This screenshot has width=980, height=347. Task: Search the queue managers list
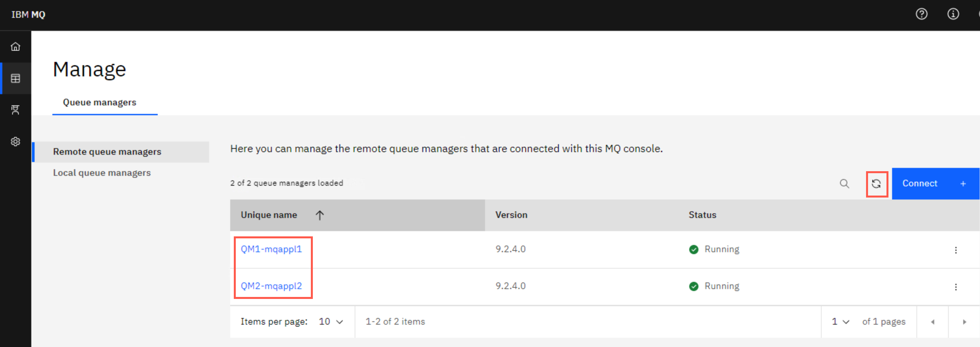pos(844,184)
